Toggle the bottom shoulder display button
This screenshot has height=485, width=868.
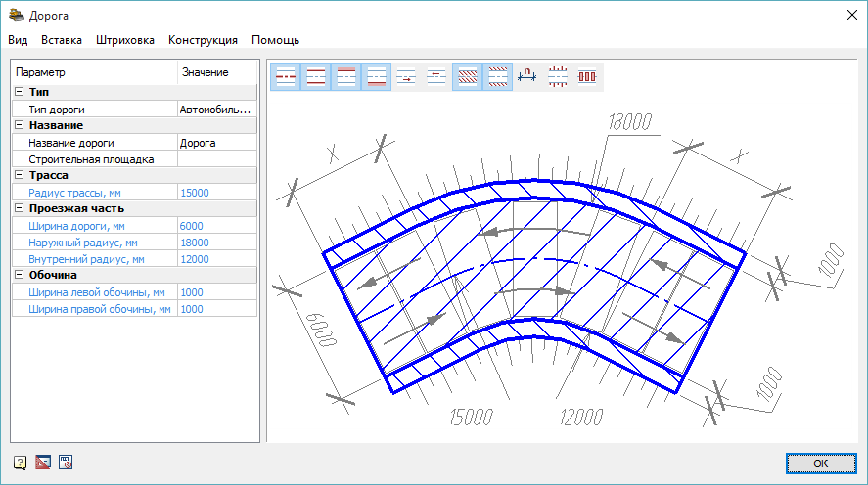(377, 77)
